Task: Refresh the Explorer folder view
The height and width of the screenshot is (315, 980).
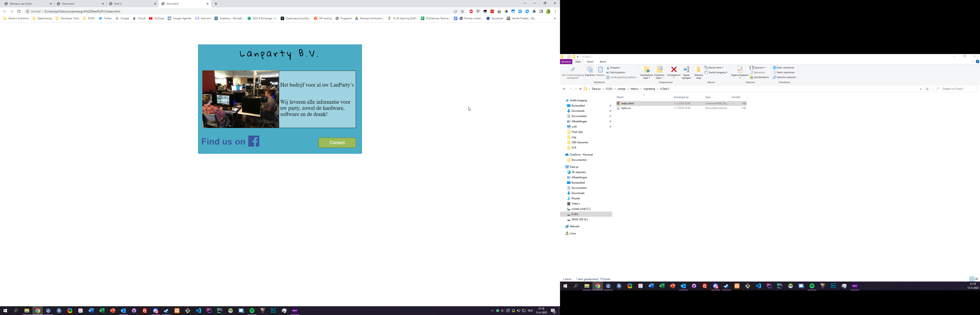Action: pos(927,89)
